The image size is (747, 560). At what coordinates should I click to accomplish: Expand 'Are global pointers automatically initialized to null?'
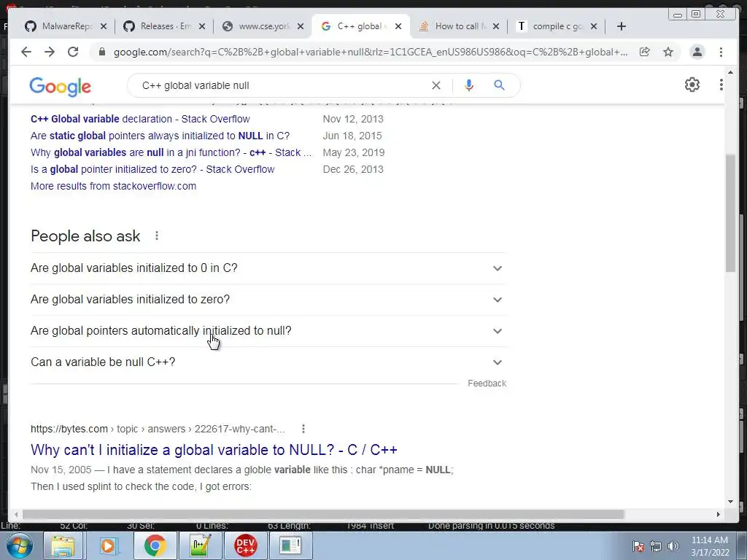point(268,331)
